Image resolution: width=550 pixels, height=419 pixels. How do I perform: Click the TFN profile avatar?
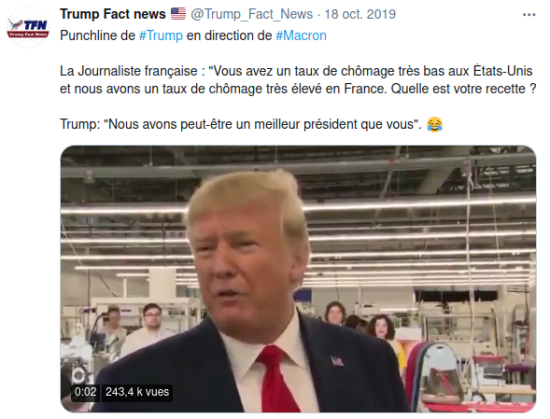point(28,27)
